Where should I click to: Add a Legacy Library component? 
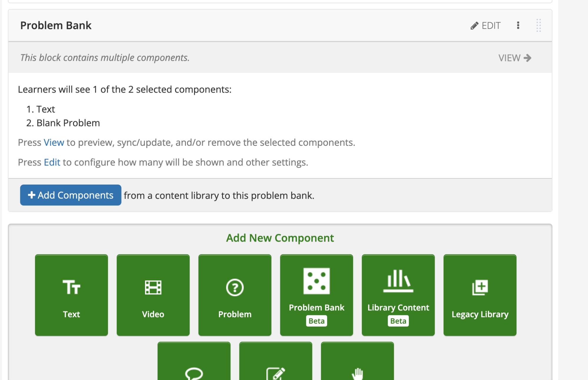(x=479, y=295)
